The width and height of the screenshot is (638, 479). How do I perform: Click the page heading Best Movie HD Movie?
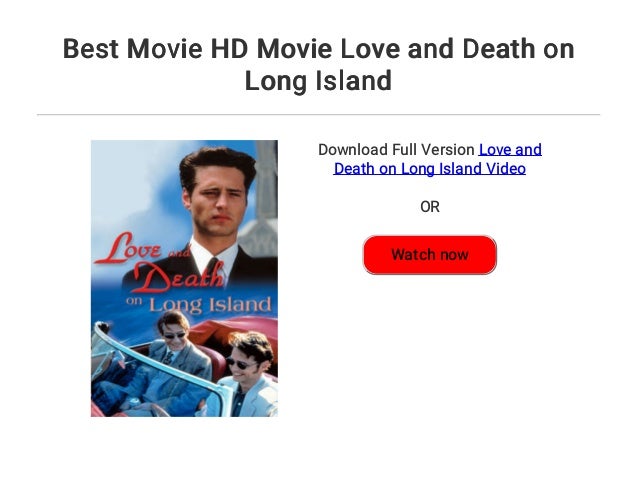coord(199,49)
